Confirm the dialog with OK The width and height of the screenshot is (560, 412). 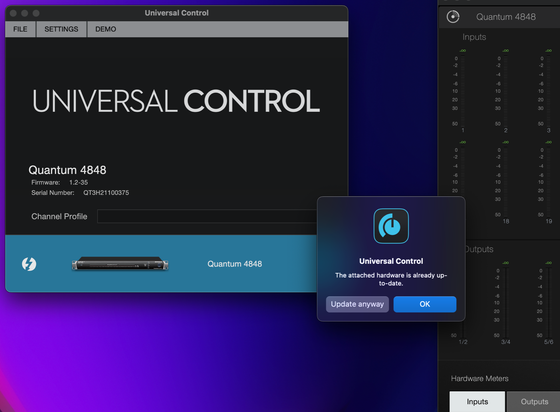[425, 304]
